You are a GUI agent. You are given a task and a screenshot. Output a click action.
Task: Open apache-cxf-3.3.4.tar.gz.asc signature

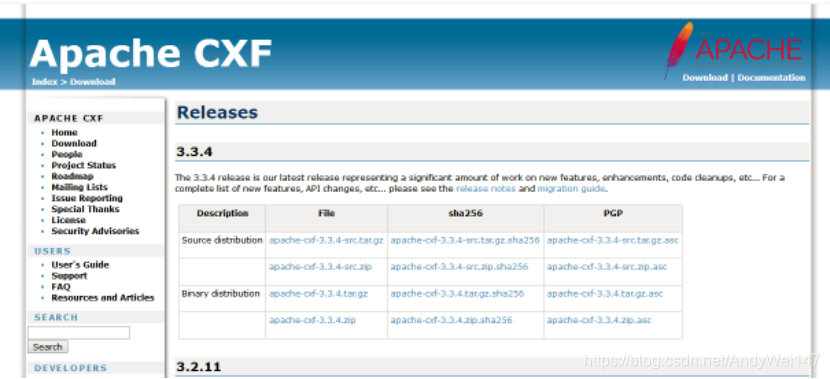click(605, 294)
